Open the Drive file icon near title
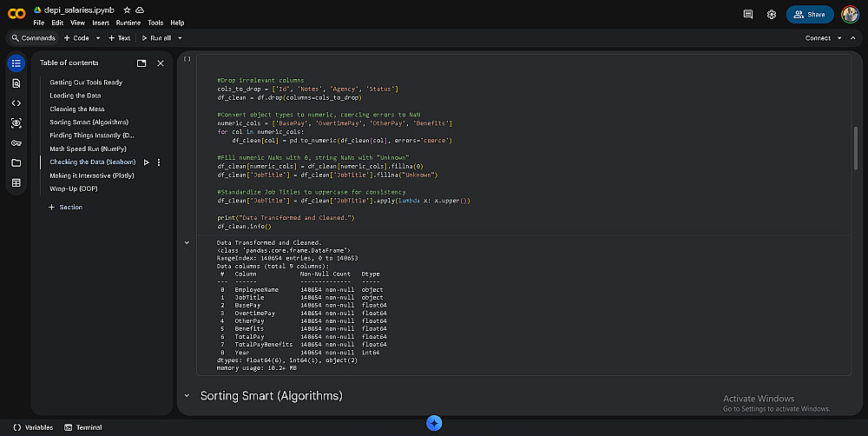Viewport: 868px width, 436px height. tap(37, 10)
